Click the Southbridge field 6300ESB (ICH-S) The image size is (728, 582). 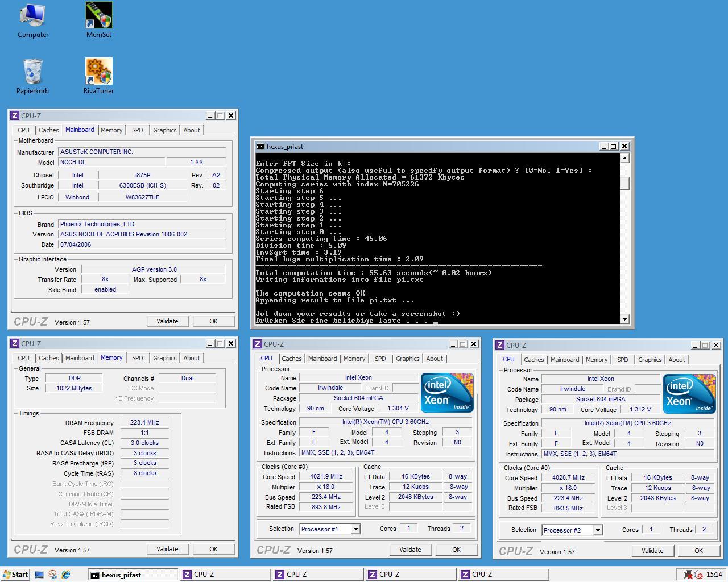click(143, 185)
